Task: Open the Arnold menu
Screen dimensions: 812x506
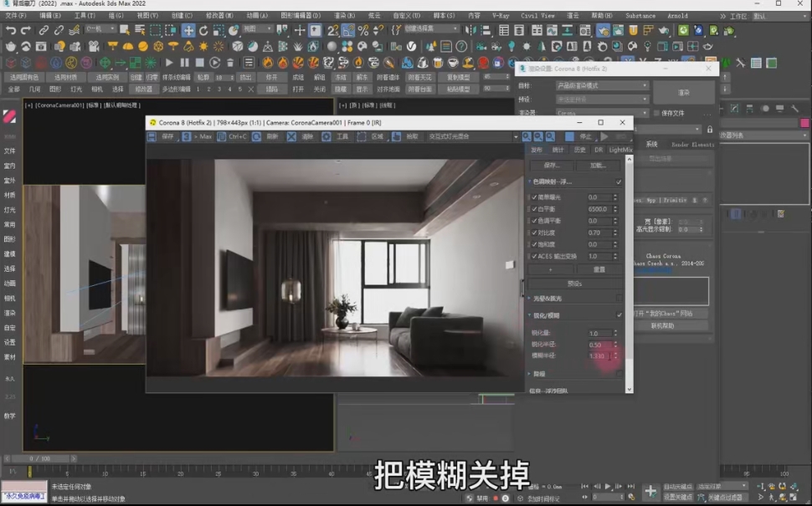Action: (x=677, y=16)
